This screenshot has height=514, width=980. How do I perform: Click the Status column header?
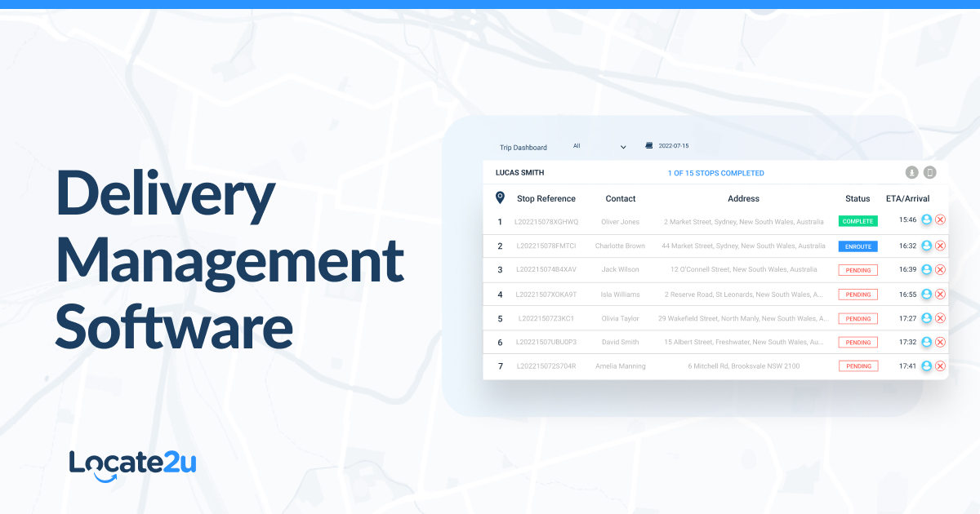857,198
